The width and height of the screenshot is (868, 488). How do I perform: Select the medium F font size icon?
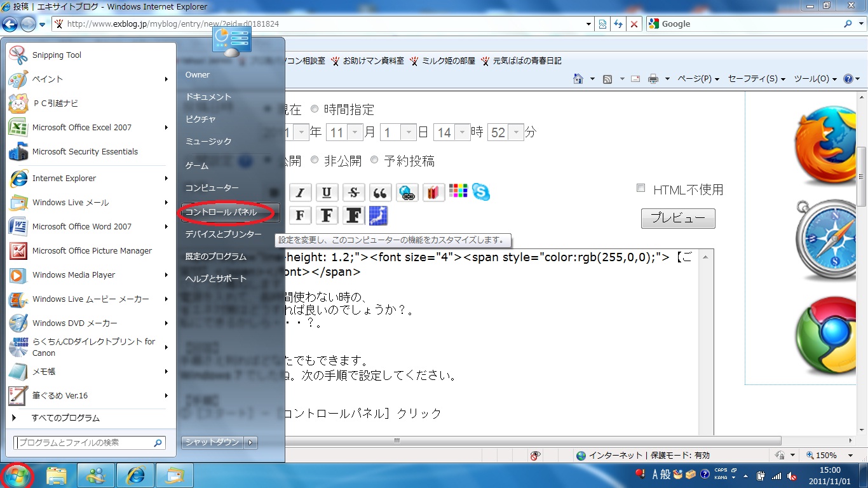pyautogui.click(x=327, y=215)
